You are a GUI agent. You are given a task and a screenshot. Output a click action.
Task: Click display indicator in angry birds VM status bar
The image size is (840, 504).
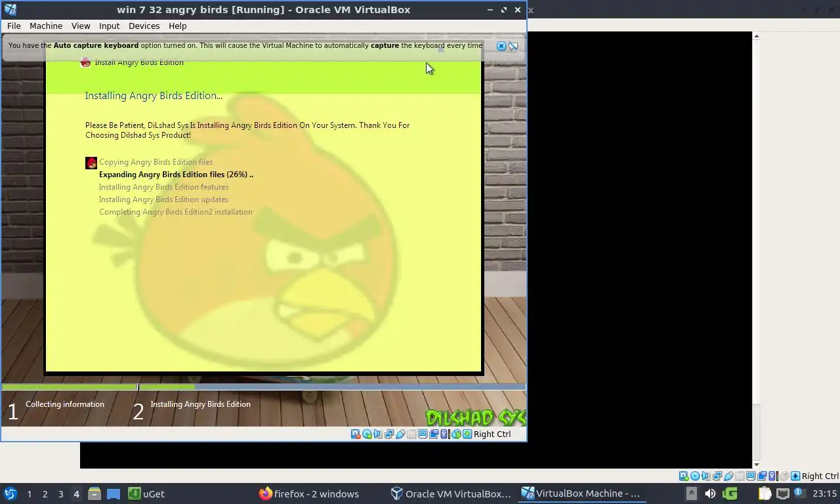[423, 434]
